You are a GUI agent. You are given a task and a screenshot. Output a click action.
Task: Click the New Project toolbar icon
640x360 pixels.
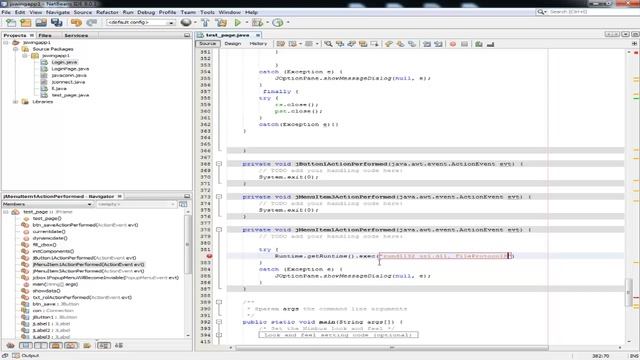click(x=25, y=23)
